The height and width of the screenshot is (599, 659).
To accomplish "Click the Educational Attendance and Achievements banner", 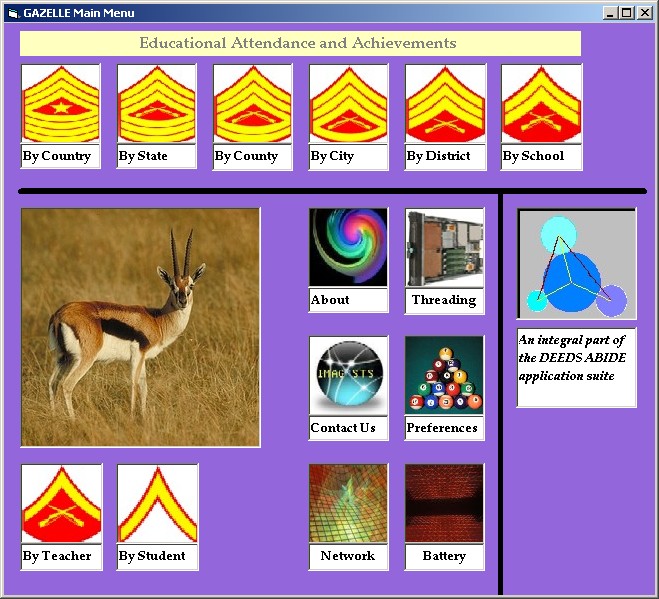I will (x=300, y=43).
